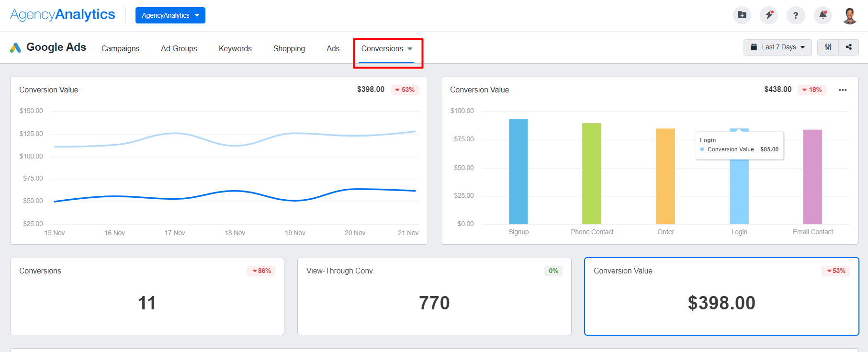Click the download folder icon in header
This screenshot has width=868, height=352.
(742, 15)
